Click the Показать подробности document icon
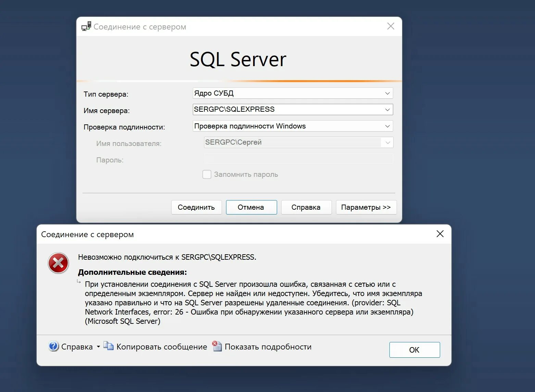This screenshot has width=535, height=392. [216, 346]
